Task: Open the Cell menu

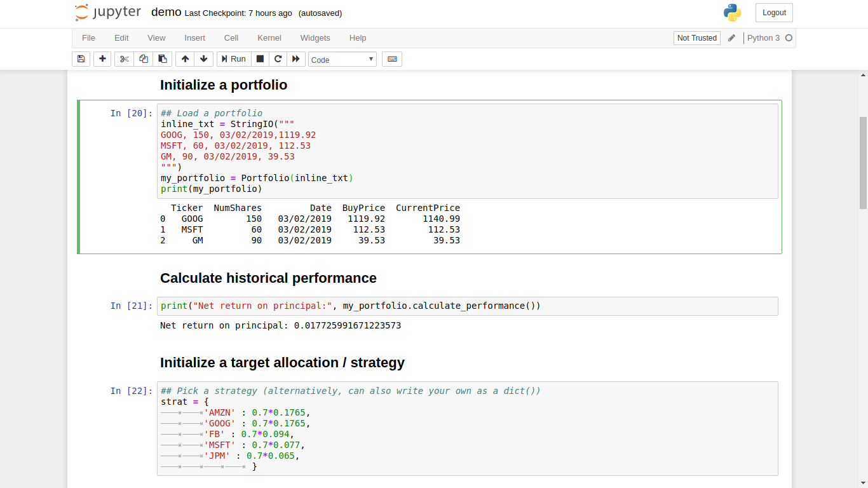Action: (x=231, y=38)
